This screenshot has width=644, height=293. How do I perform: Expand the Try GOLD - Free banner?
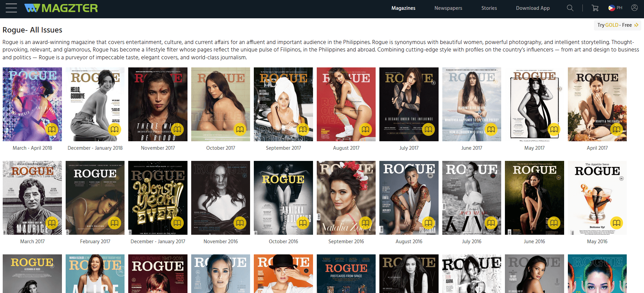point(617,25)
